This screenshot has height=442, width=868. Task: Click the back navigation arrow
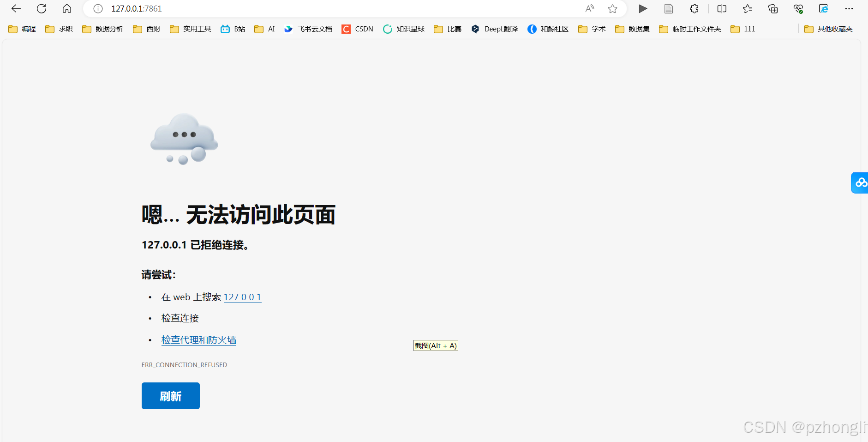(16, 8)
